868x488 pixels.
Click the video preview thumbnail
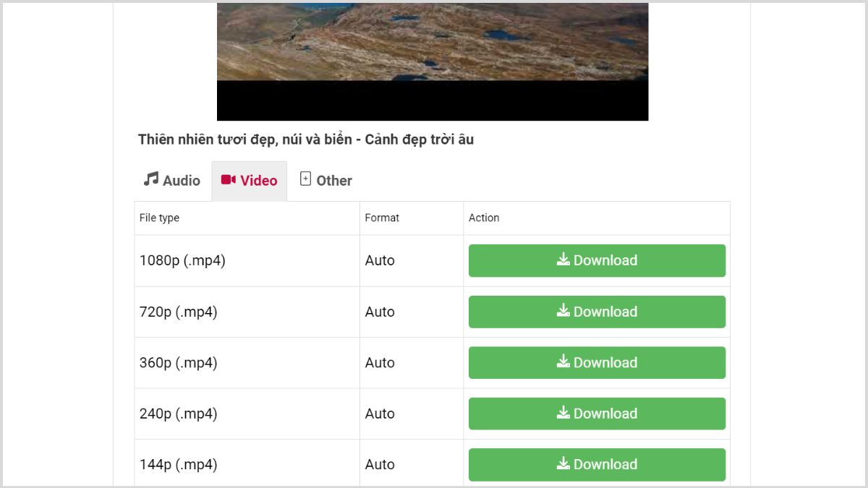point(433,59)
